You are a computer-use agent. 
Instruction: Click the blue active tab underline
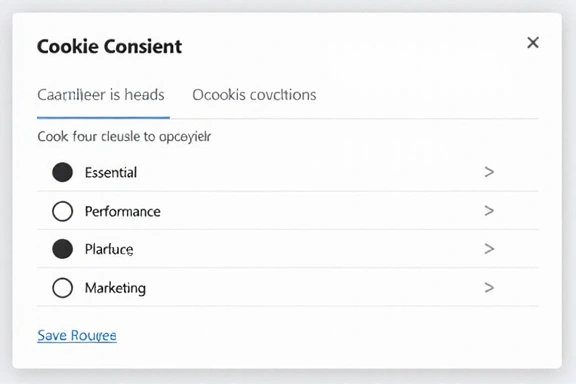tap(103, 118)
